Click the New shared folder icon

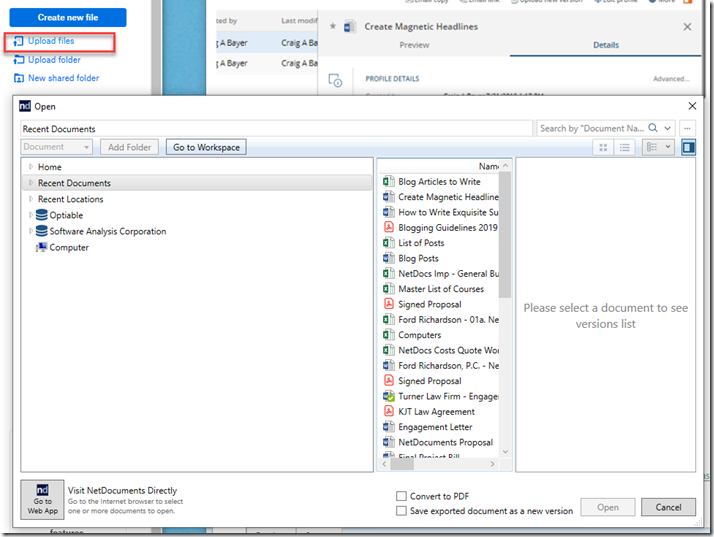pyautogui.click(x=18, y=78)
